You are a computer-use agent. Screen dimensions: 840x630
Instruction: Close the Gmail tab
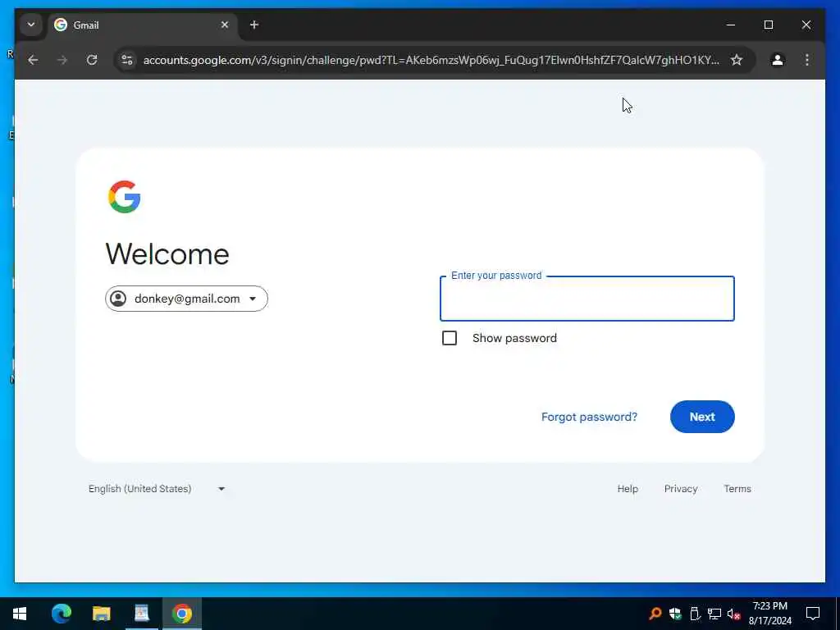point(225,25)
